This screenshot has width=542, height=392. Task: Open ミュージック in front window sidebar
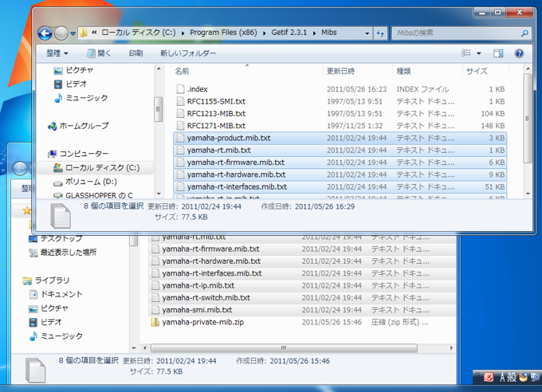point(81,98)
